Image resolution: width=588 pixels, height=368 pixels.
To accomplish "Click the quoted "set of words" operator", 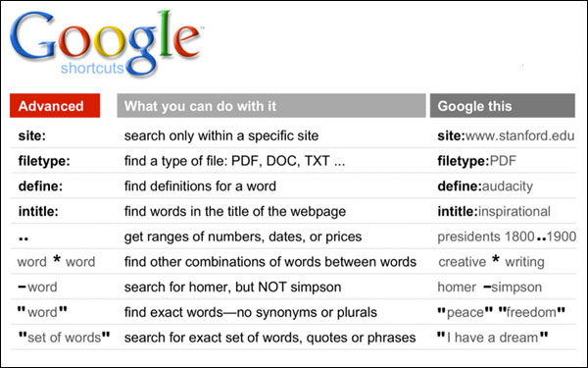I will (64, 338).
